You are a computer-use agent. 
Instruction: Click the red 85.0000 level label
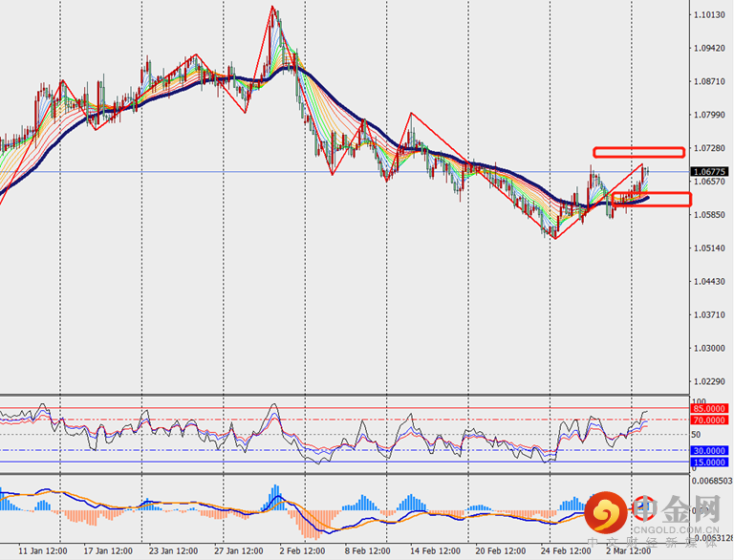(x=709, y=409)
